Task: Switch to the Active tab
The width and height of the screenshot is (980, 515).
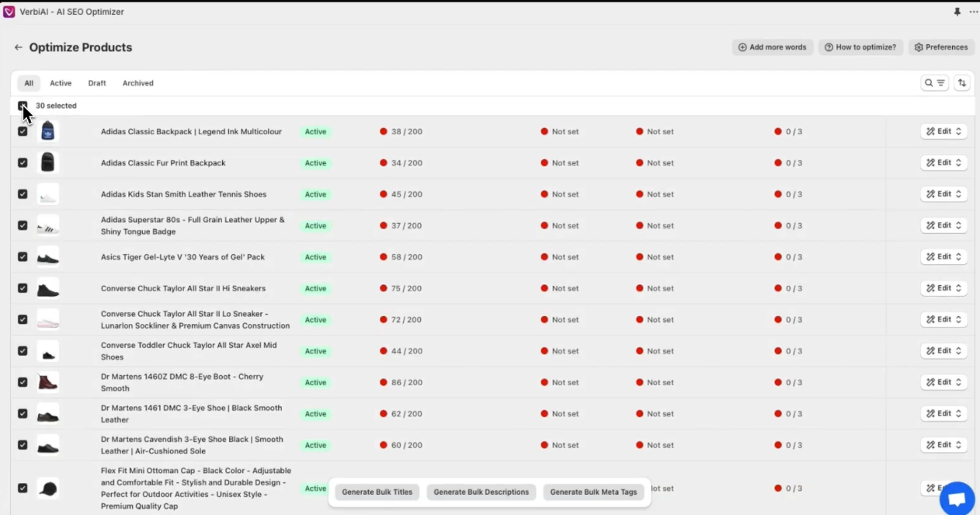Action: [61, 83]
